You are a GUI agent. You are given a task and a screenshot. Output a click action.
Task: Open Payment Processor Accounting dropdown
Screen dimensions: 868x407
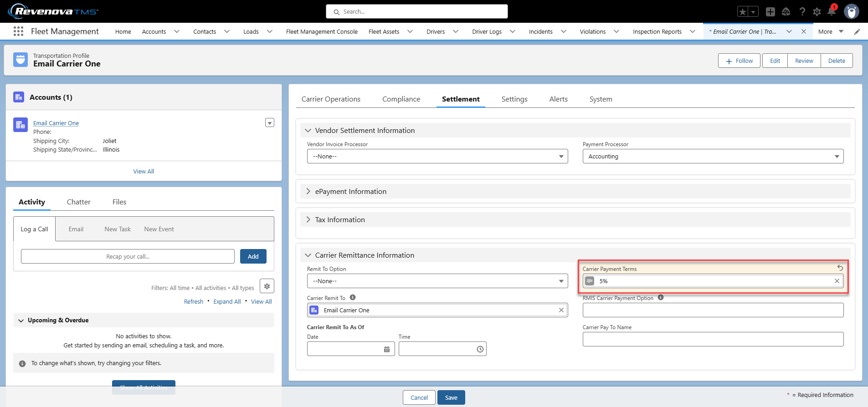pyautogui.click(x=713, y=156)
